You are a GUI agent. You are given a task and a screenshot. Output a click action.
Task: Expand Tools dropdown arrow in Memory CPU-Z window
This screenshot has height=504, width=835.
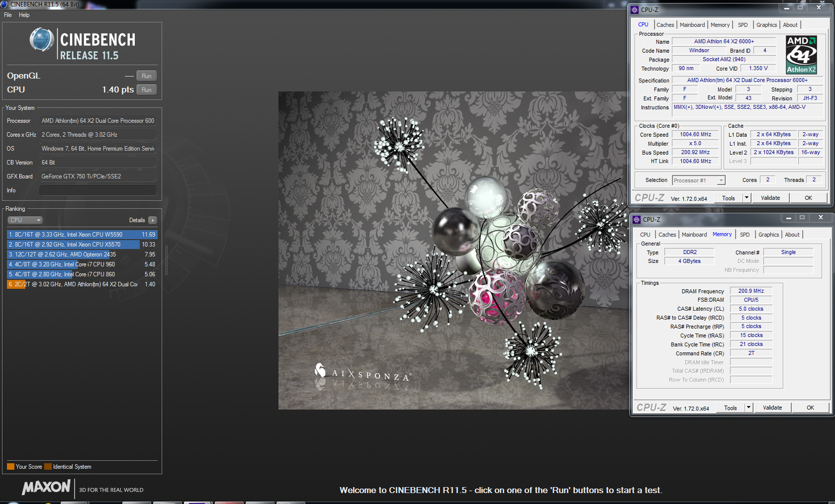pyautogui.click(x=748, y=408)
